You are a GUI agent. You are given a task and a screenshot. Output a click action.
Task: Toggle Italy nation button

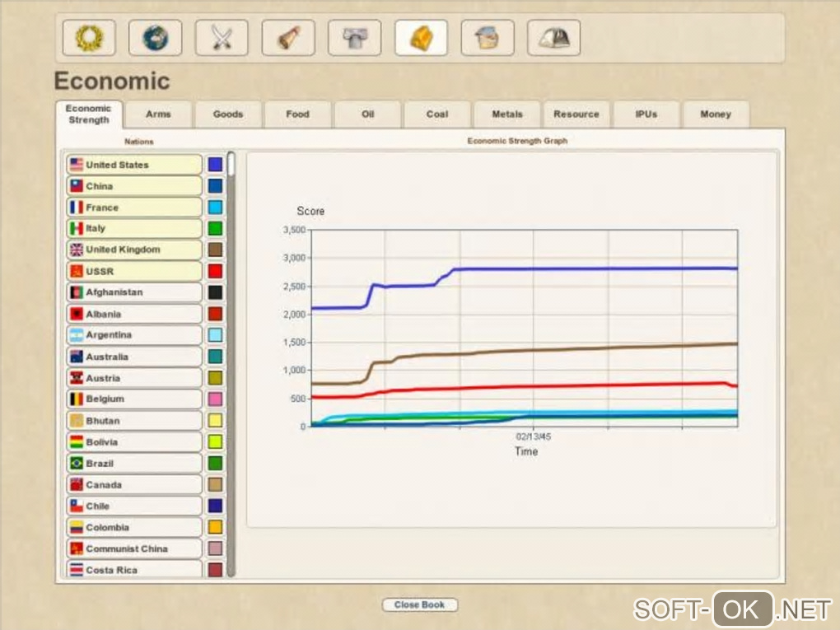134,228
